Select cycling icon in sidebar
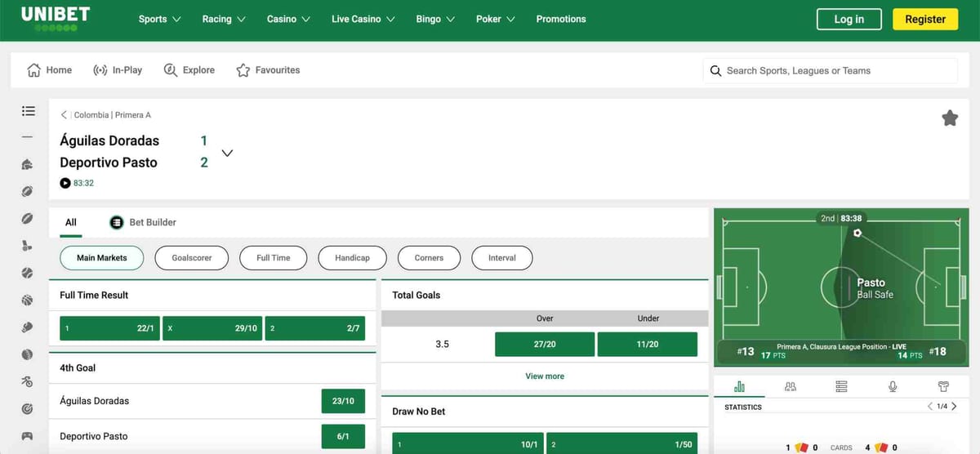Screen dimensions: 980x454 28,381
